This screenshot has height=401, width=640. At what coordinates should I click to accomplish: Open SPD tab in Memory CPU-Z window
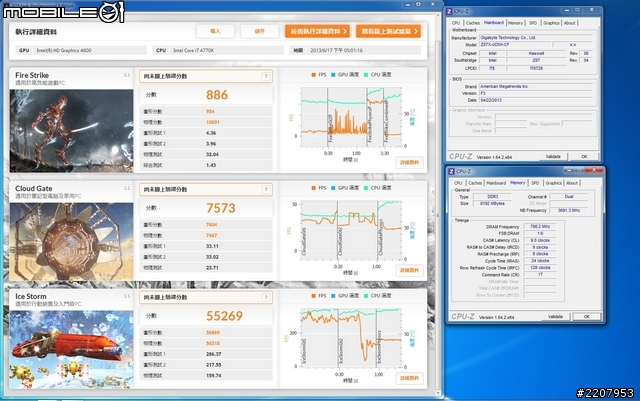click(535, 183)
